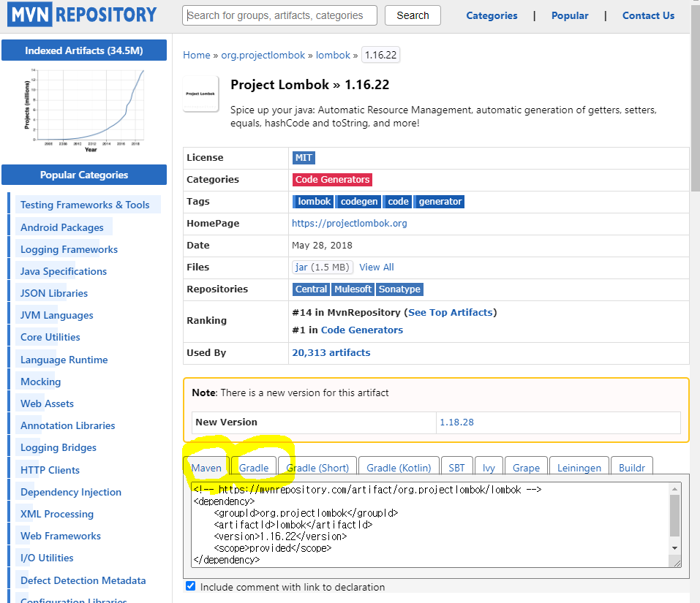
Task: Open Android Packages category
Action: coord(62,227)
